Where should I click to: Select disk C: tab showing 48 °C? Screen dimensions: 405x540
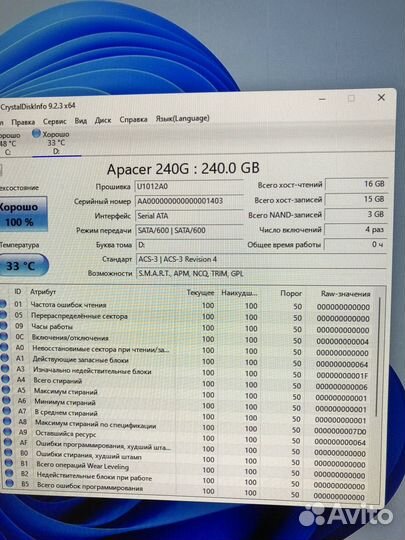tap(10, 144)
